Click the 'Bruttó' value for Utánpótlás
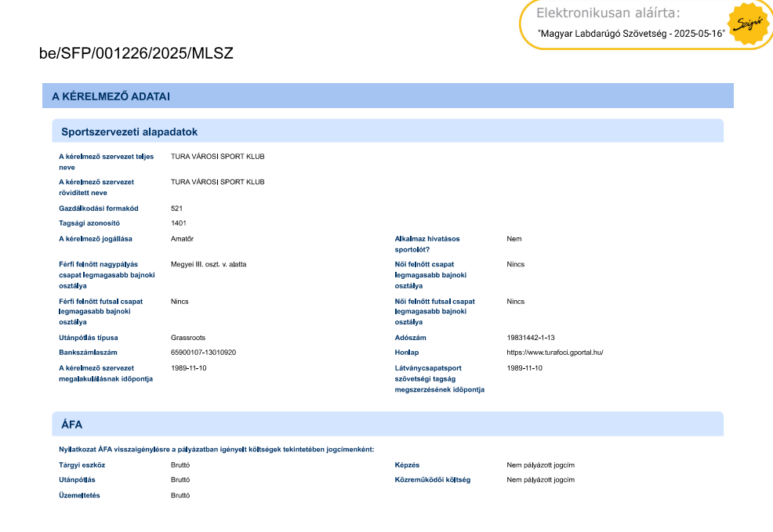This screenshot has height=532, width=773. coord(180,480)
